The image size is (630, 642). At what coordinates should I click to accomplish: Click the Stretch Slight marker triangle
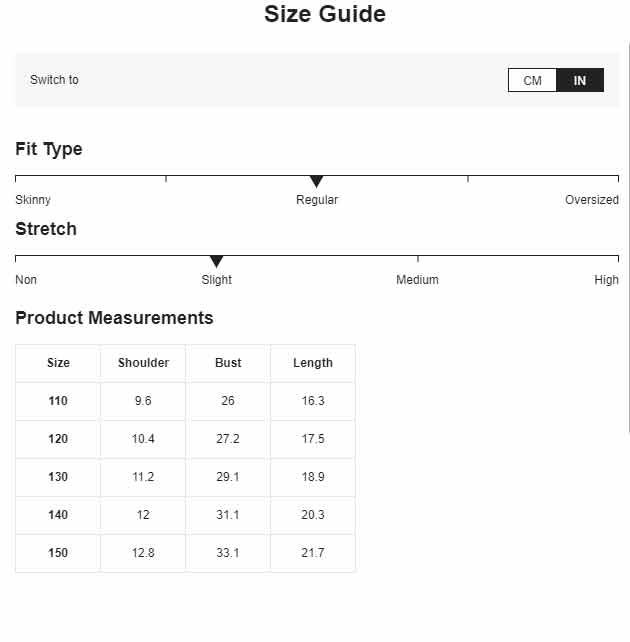coord(217,261)
